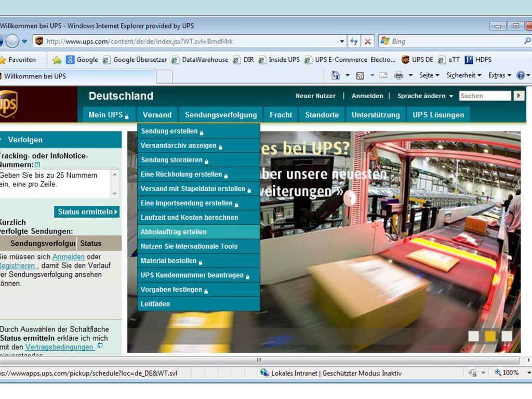This screenshot has width=532, height=399.
Task: Open the Vertragsbedingungen link
Action: 59,347
